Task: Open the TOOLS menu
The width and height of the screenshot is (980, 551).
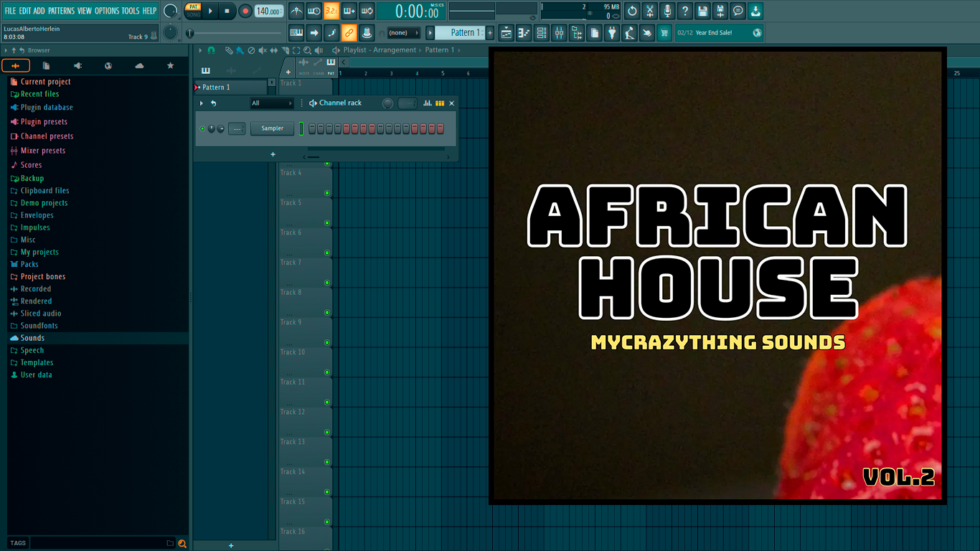Action: click(x=131, y=11)
